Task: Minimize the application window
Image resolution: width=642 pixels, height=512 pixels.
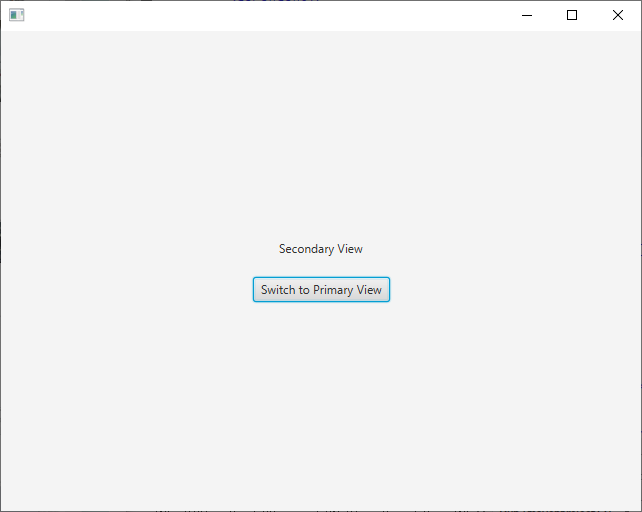Action: click(527, 16)
